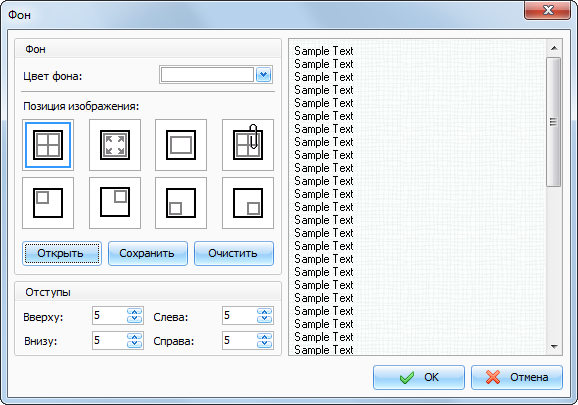Confirm with the OK button
This screenshot has width=578, height=405.
click(x=419, y=377)
